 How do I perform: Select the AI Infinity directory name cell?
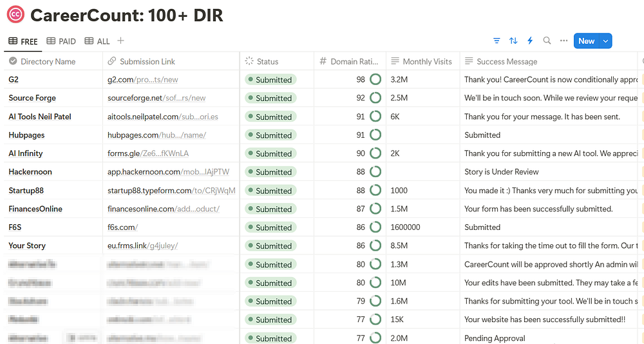point(53,153)
